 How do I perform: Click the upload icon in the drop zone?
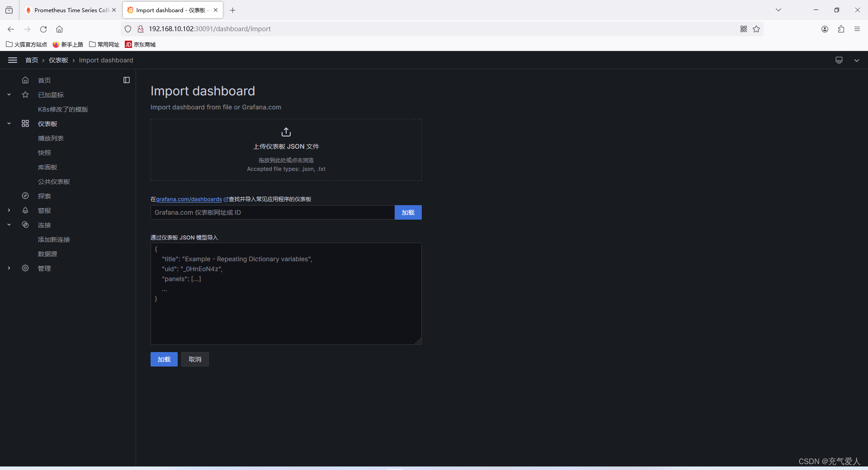tap(286, 132)
